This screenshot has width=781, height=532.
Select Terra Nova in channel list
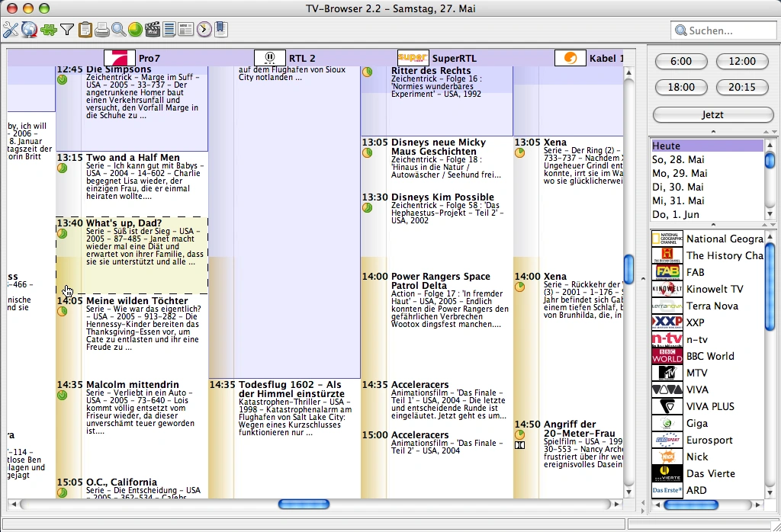(x=707, y=306)
